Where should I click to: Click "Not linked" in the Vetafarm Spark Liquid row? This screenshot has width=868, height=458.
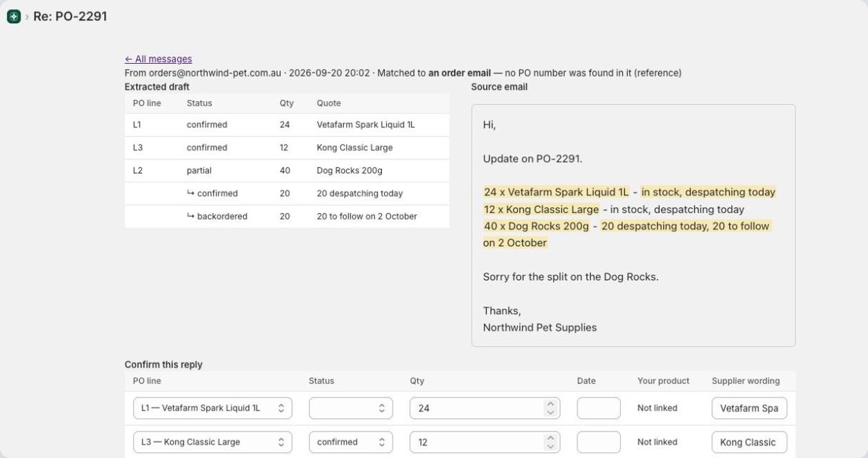tap(657, 408)
